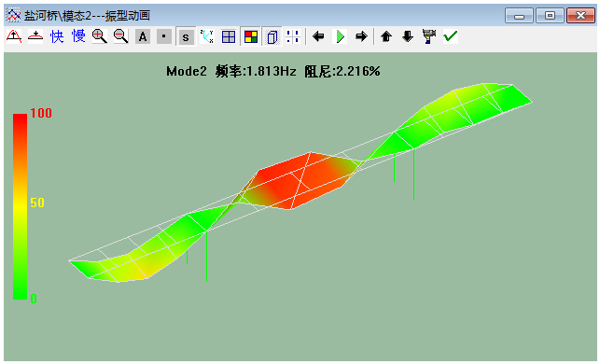Screen dimensions: 600x364
Task: Decrease amplitude using flattened arch icon
Action: 35,36
